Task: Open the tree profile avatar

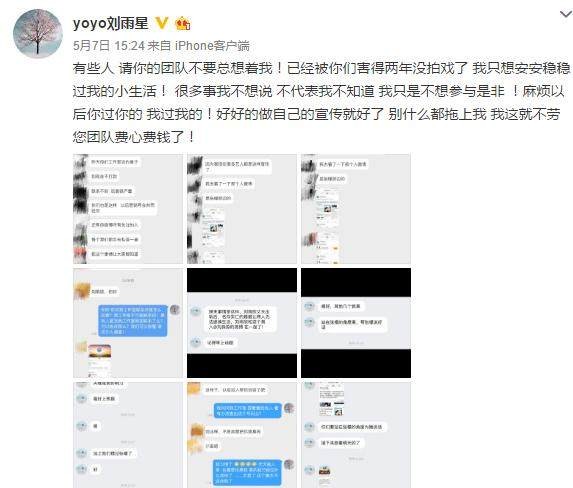Action: 38,34
